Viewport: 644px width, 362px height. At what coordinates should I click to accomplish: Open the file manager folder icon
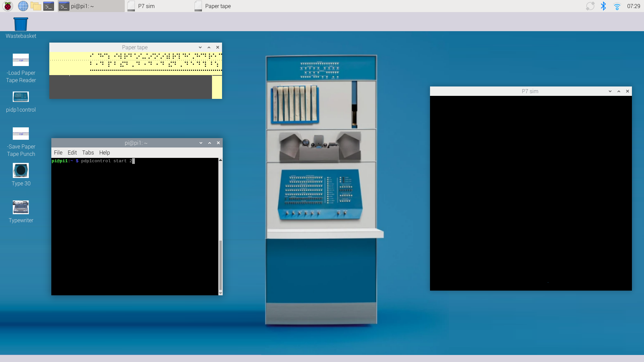36,6
